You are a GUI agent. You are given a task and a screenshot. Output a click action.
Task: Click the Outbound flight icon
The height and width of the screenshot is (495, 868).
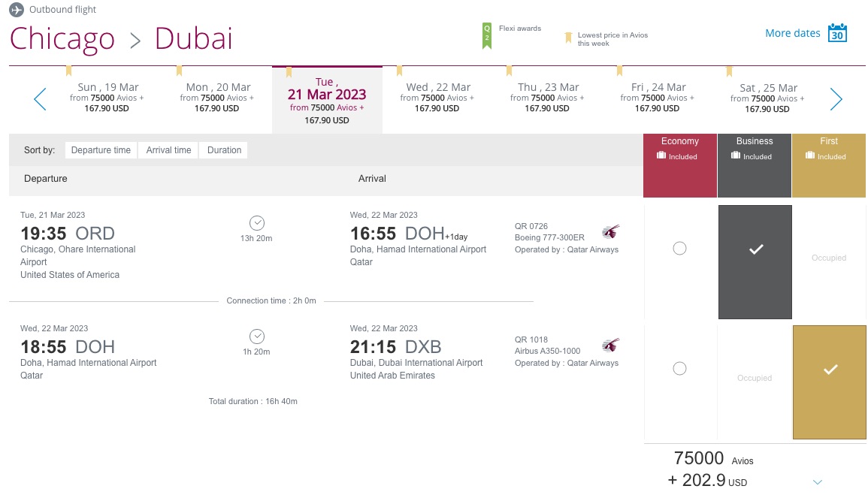17,9
